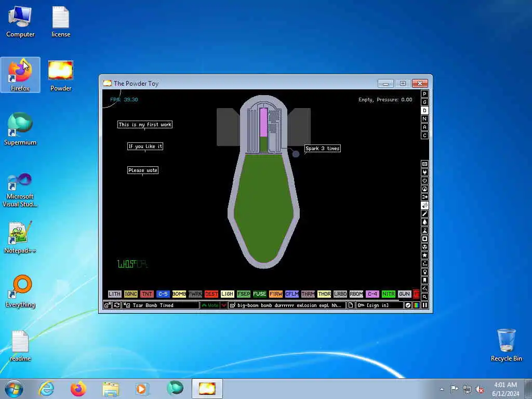
Task: Select the Explosives section icon
Action: coord(424,205)
